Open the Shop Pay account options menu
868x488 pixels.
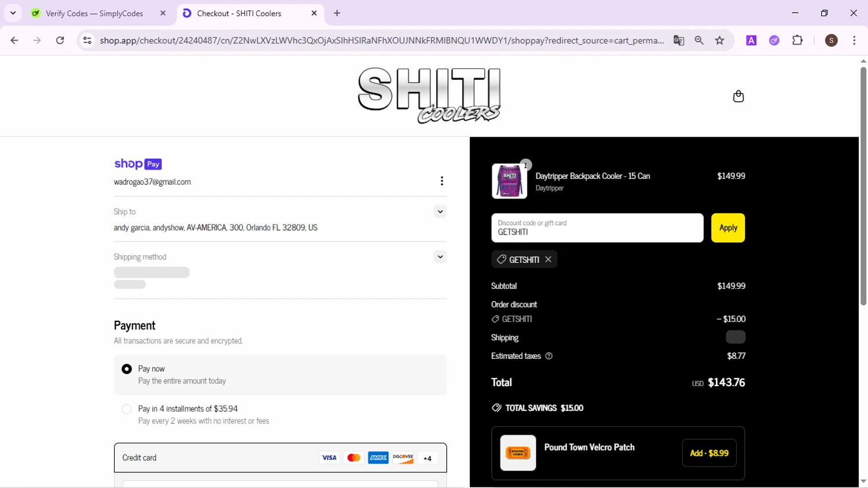(x=442, y=181)
